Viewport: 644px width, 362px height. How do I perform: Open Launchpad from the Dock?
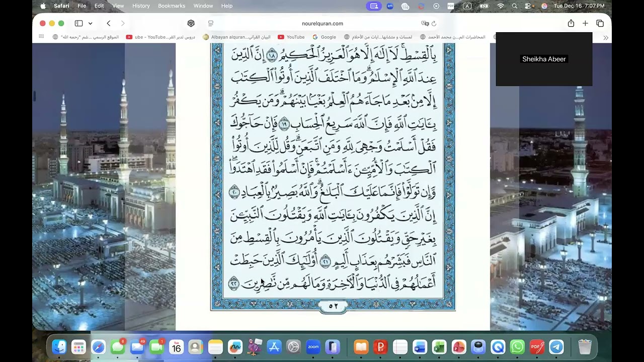click(x=78, y=347)
